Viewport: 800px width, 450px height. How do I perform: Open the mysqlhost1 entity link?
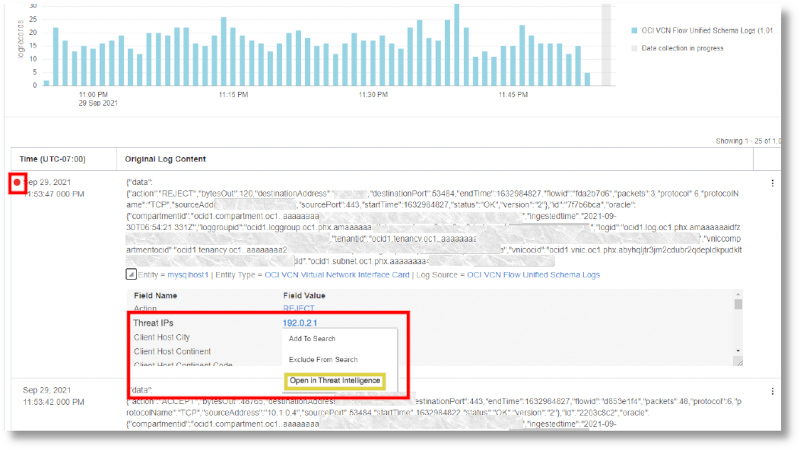tap(188, 274)
